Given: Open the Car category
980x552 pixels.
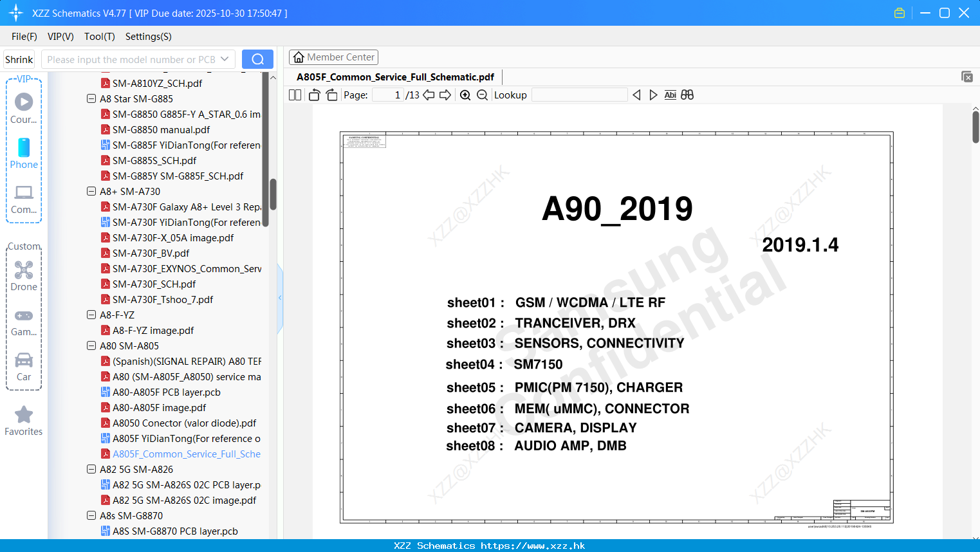Looking at the screenshot, I should pos(24,367).
